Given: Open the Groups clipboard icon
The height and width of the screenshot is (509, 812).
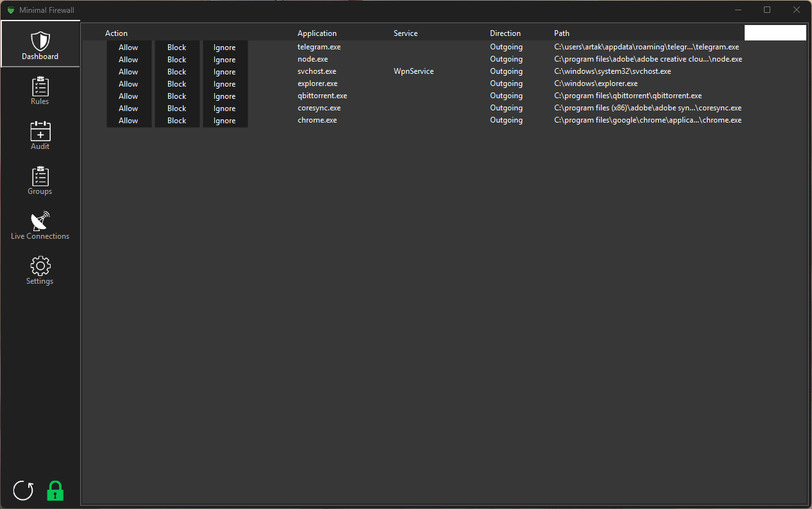Looking at the screenshot, I should [x=40, y=177].
